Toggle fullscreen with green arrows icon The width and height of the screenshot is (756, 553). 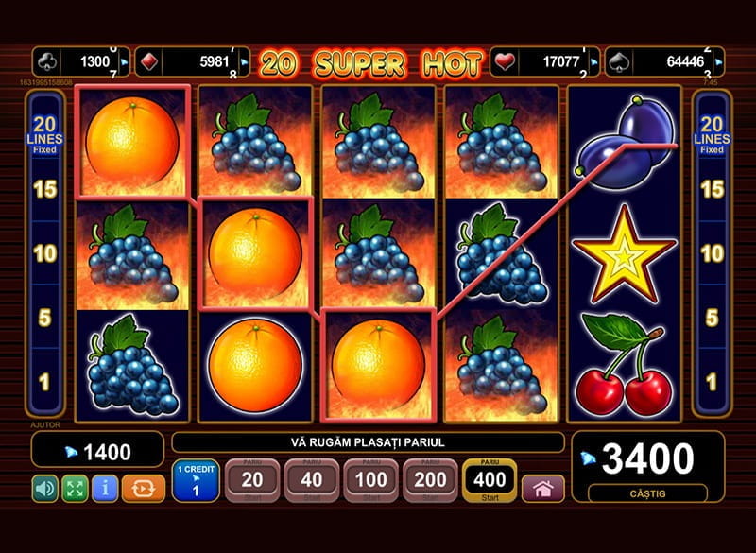click(x=76, y=489)
